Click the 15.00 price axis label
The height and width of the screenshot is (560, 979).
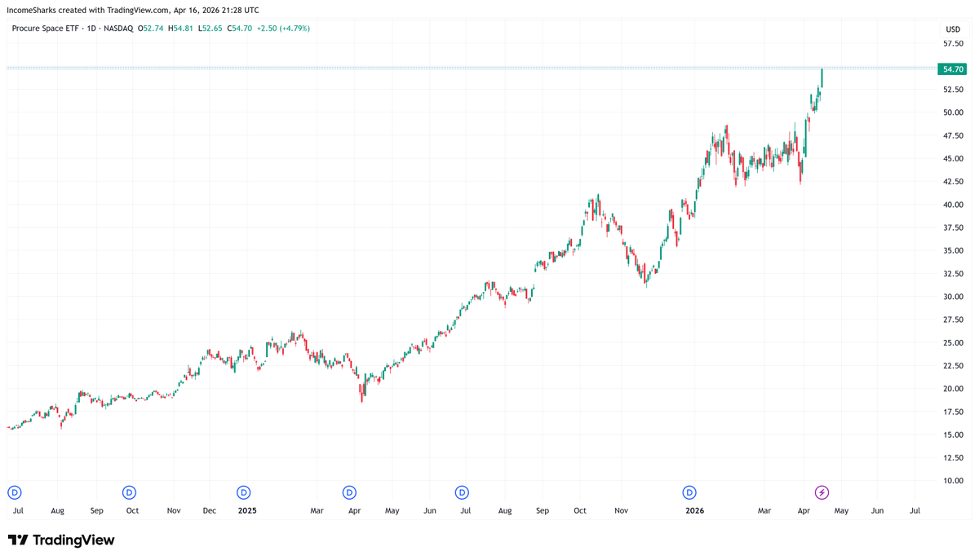[954, 434]
